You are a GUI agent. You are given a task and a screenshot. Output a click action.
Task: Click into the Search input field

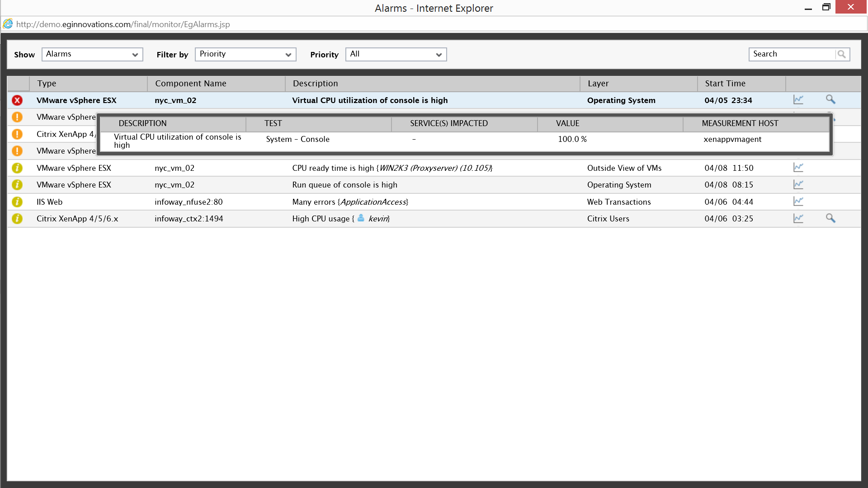793,54
